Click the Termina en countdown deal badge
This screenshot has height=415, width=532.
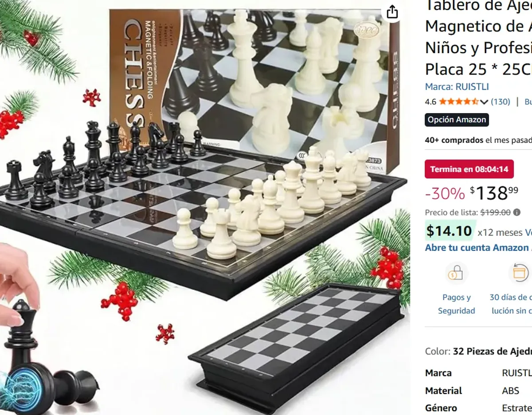(469, 169)
